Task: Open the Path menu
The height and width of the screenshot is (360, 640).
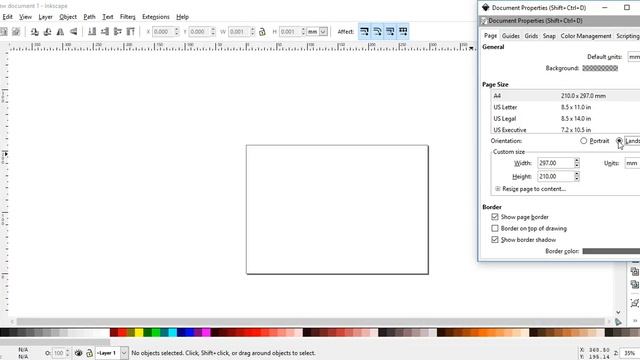Action: (89, 17)
